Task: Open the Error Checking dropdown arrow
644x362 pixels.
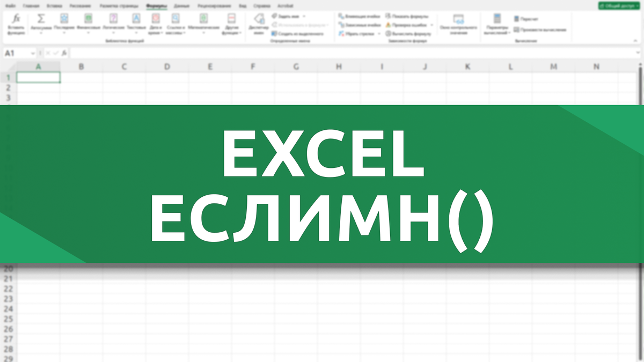Action: 431,25
